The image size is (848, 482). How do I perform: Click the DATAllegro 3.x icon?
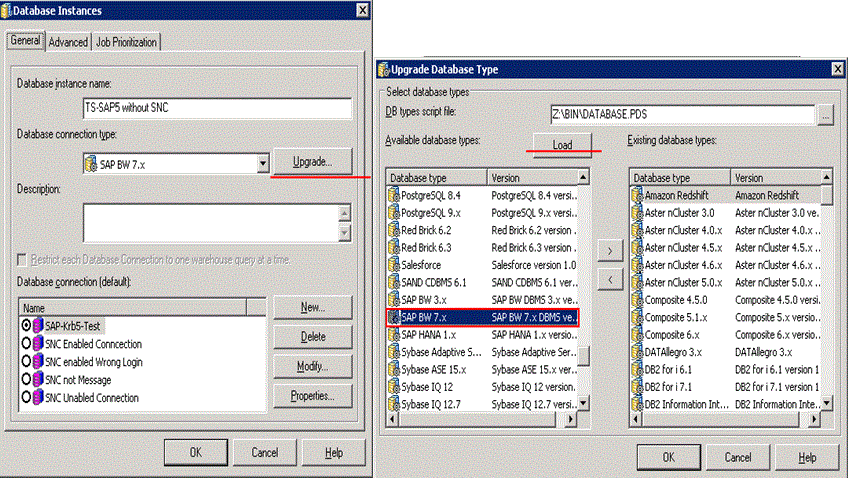click(x=637, y=352)
